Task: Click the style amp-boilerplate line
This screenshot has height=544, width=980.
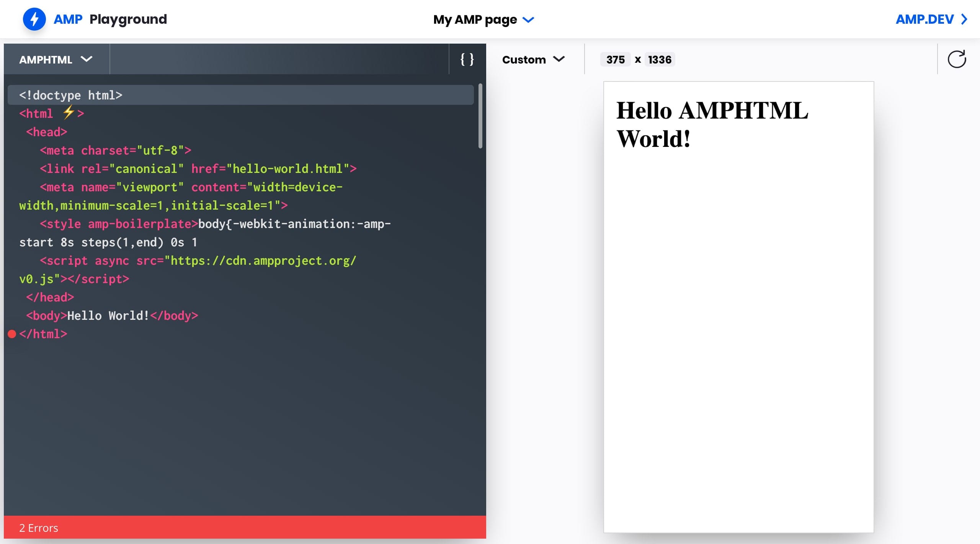Action: [216, 224]
